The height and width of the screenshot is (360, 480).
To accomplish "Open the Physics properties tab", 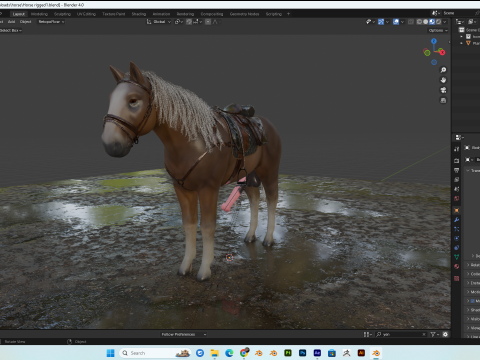I will click(x=457, y=238).
